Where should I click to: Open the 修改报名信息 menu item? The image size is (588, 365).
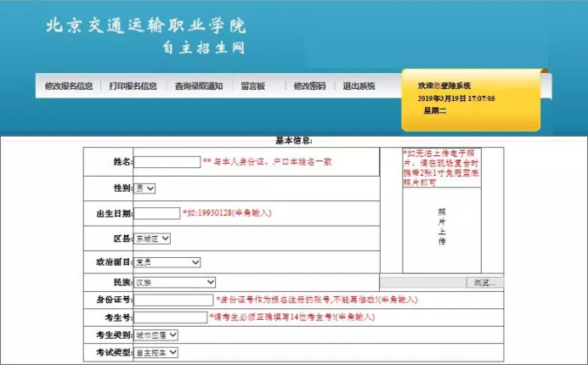click(x=69, y=86)
